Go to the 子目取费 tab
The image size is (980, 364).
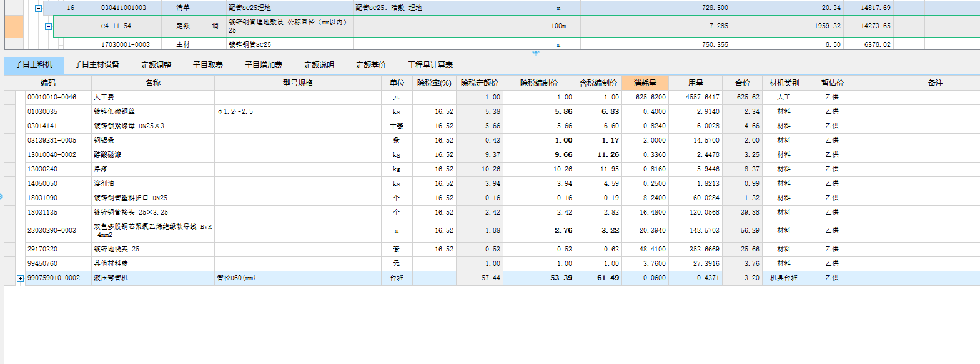pyautogui.click(x=208, y=65)
